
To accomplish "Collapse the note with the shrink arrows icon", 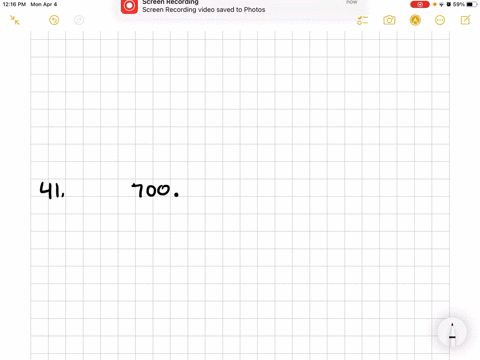I will coord(15,20).
